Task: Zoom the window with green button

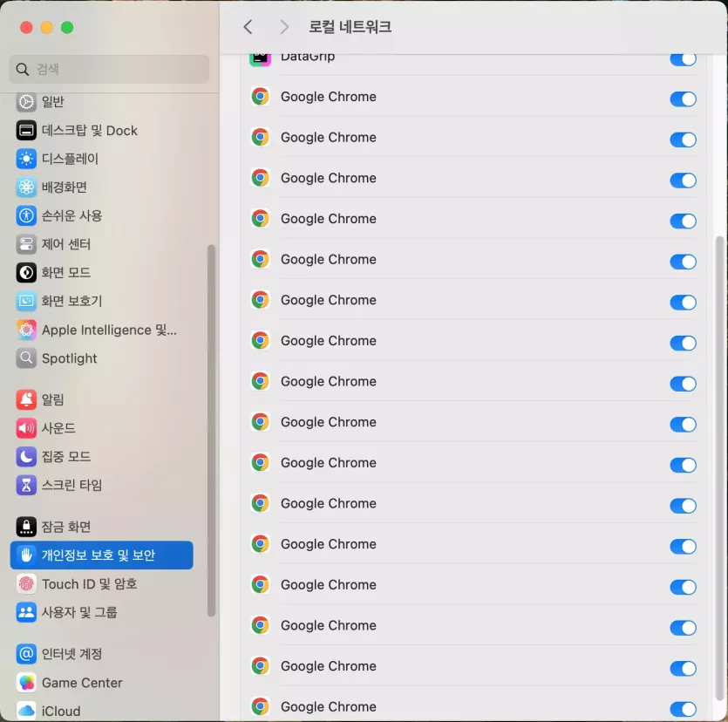Action: [x=67, y=27]
